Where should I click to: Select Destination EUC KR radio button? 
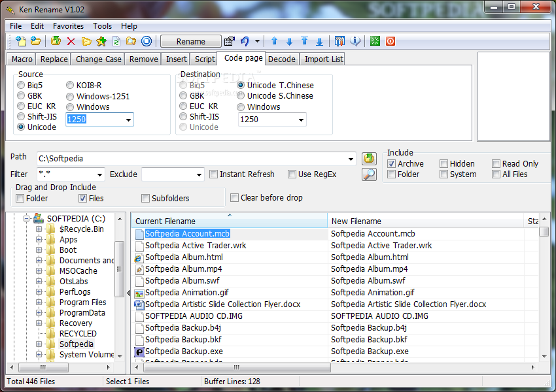pyautogui.click(x=183, y=106)
